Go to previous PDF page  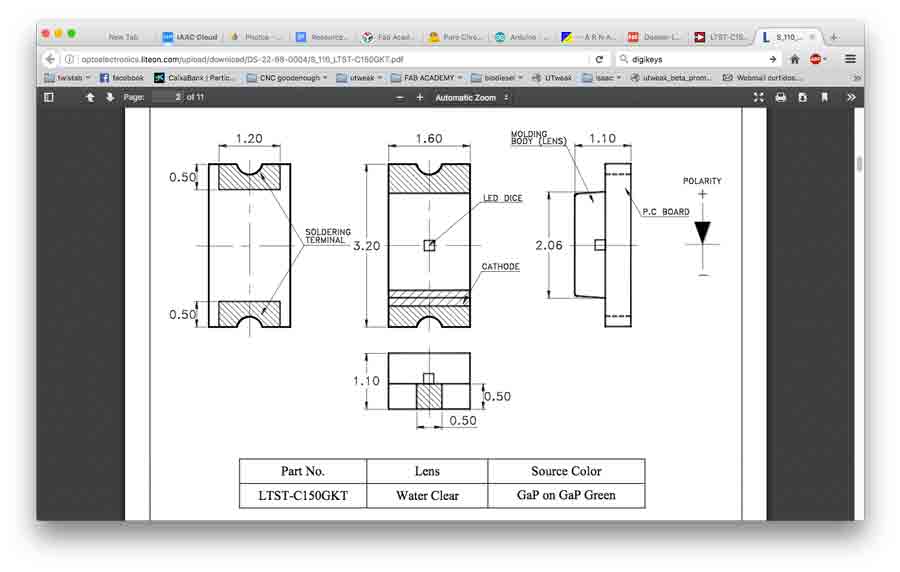pos(90,97)
